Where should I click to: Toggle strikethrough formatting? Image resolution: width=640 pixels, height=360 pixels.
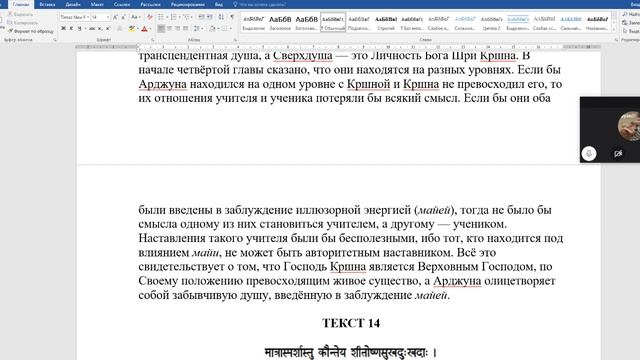92,29
